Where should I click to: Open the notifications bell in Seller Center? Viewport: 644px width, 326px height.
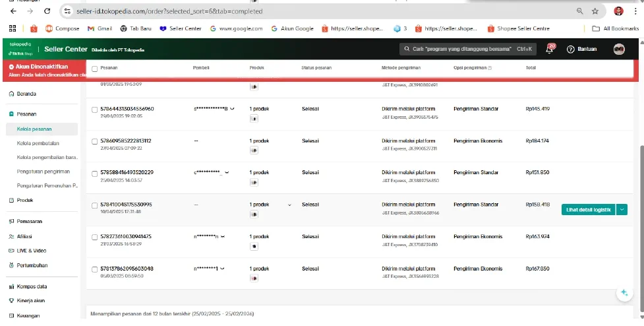[x=550, y=49]
